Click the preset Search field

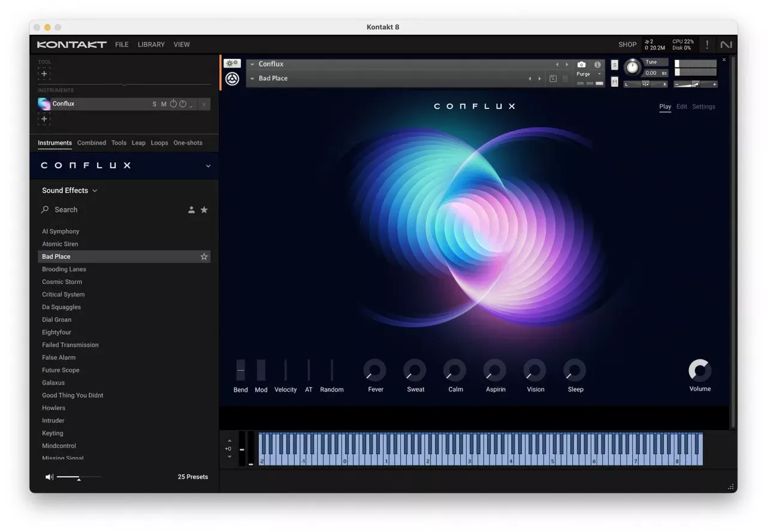[x=111, y=210]
